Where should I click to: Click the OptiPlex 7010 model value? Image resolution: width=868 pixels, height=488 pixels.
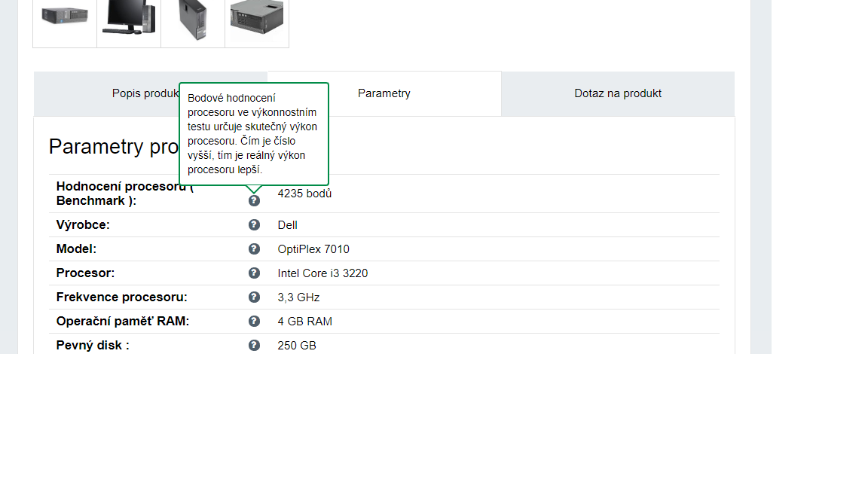[313, 249]
